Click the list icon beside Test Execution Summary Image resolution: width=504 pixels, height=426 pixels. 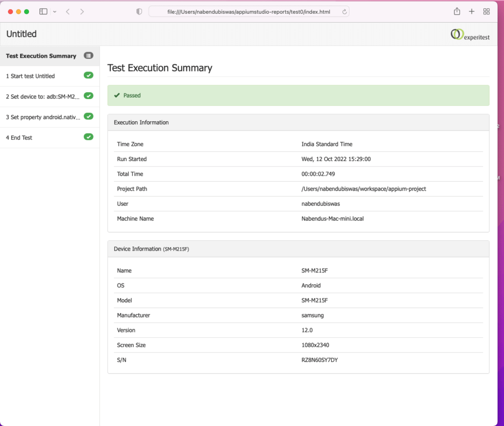click(89, 56)
